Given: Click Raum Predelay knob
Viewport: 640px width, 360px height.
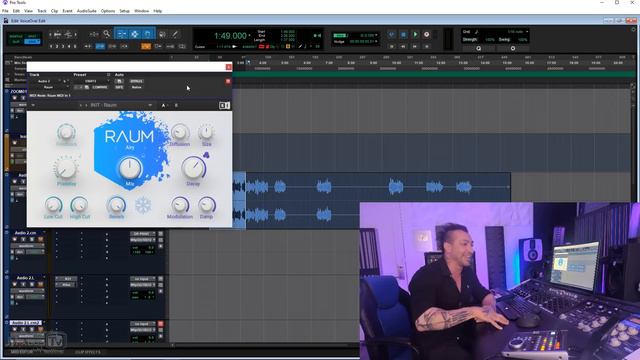Looking at the screenshot, I should tap(66, 168).
